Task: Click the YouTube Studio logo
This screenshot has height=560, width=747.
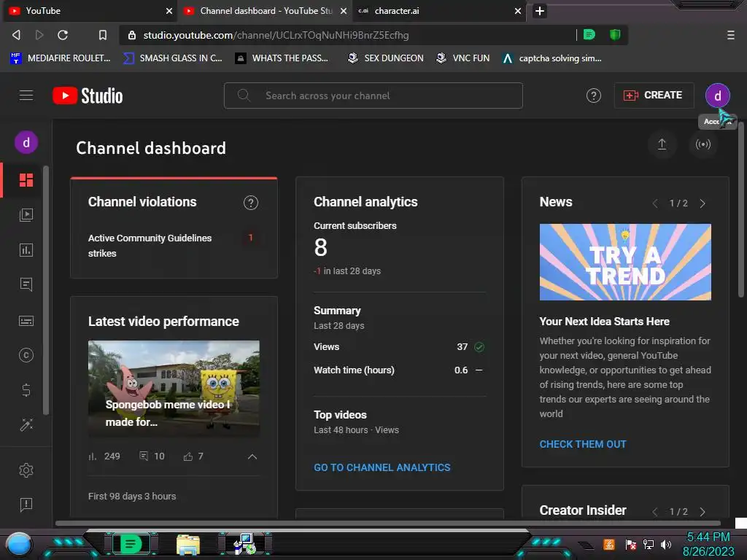Action: coord(88,96)
